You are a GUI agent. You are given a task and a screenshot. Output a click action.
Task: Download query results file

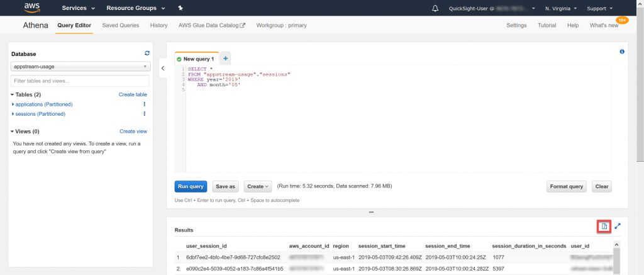[x=604, y=226]
